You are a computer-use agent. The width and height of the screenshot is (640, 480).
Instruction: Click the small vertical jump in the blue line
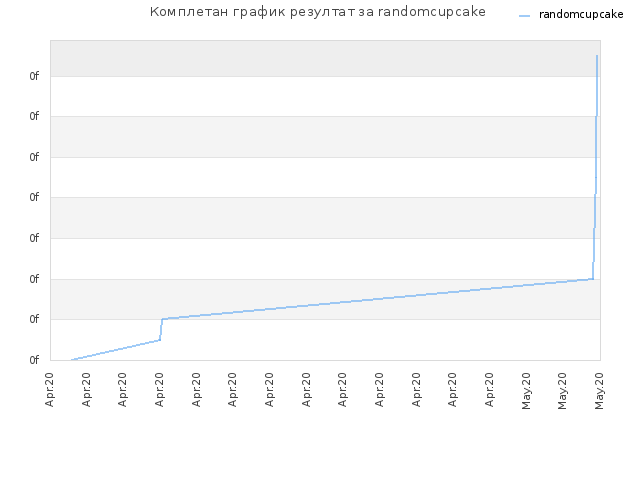pyautogui.click(x=161, y=329)
